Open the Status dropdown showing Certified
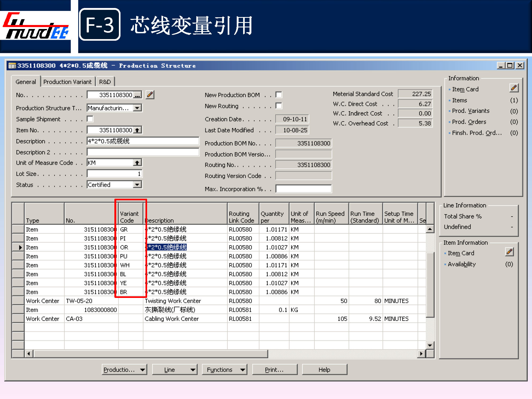532x399 pixels. (137, 184)
